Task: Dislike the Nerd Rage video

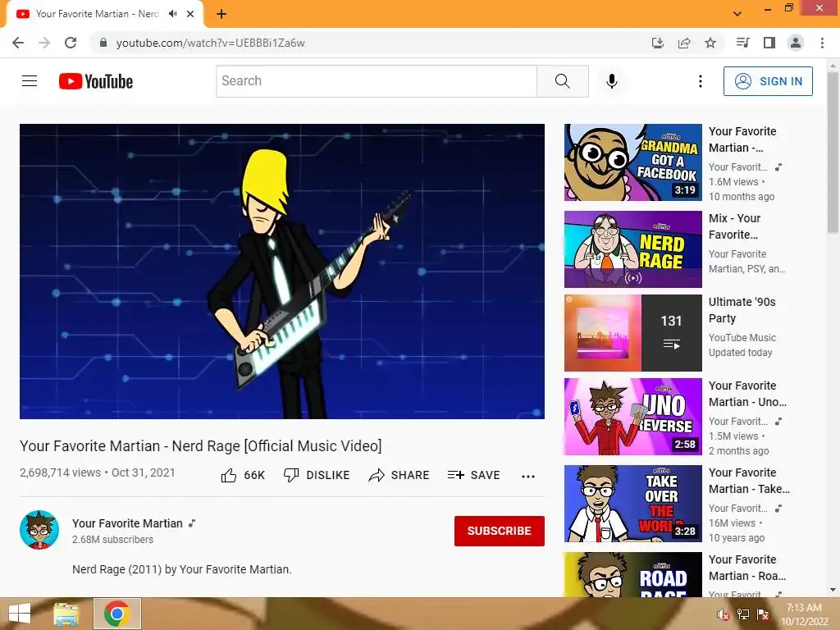Action: 317,475
